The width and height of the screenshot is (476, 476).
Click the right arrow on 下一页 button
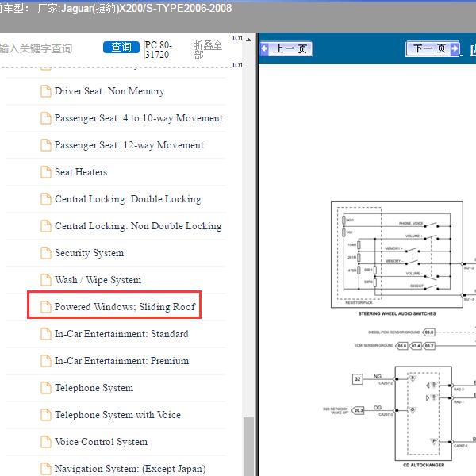pos(455,48)
